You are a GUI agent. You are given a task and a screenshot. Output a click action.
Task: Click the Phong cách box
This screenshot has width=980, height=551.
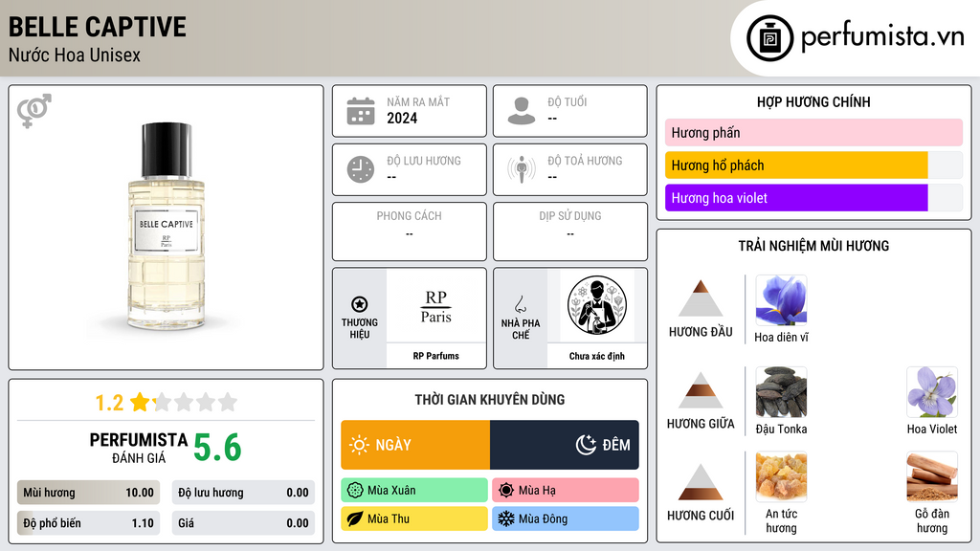click(410, 231)
